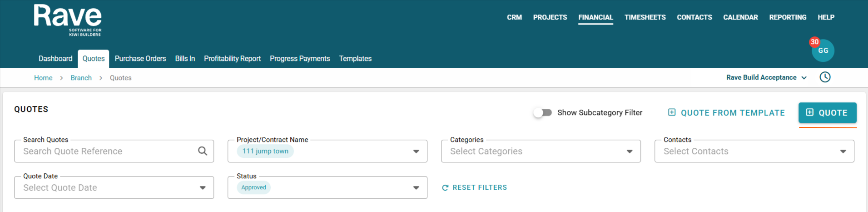
Task: Open the Select Contacts dropdown
Action: tap(843, 151)
